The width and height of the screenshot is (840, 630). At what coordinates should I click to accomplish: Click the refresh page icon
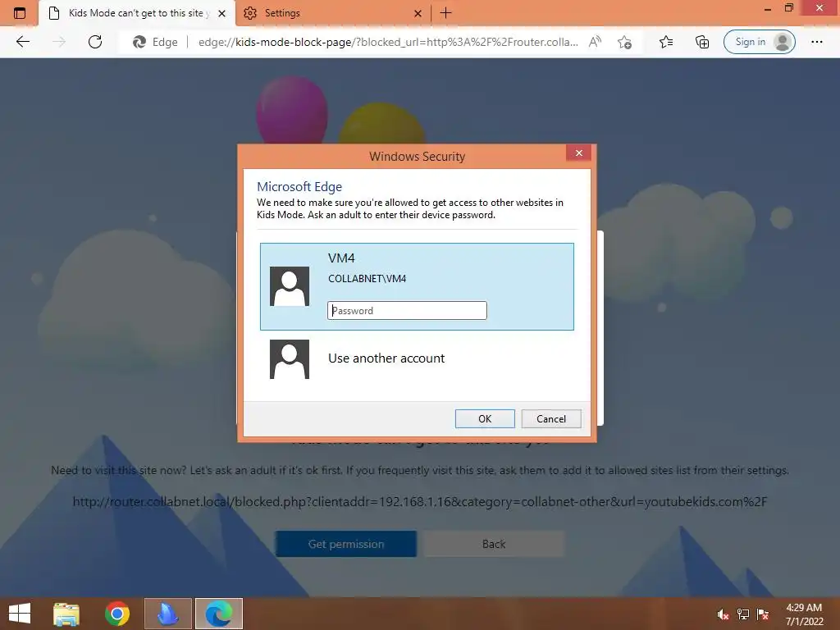(x=95, y=42)
